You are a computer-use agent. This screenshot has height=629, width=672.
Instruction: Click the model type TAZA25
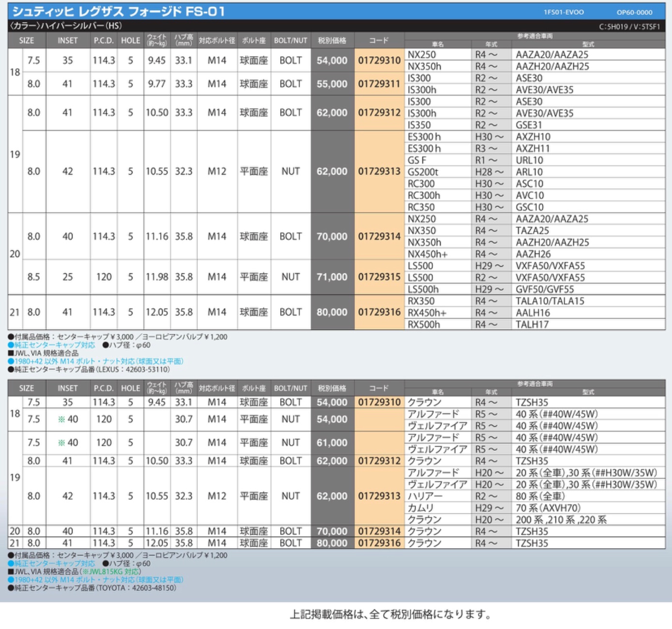533,231
